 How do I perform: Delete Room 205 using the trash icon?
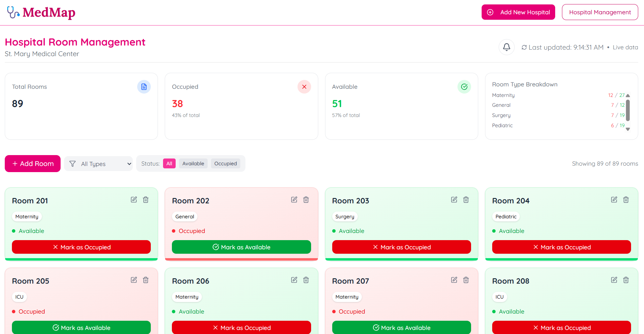tap(146, 280)
